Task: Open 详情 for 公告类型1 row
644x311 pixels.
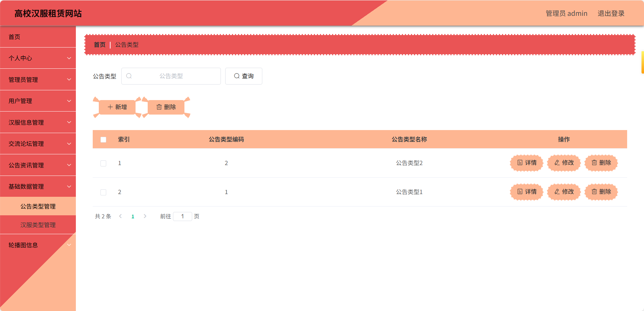Action: [x=527, y=192]
